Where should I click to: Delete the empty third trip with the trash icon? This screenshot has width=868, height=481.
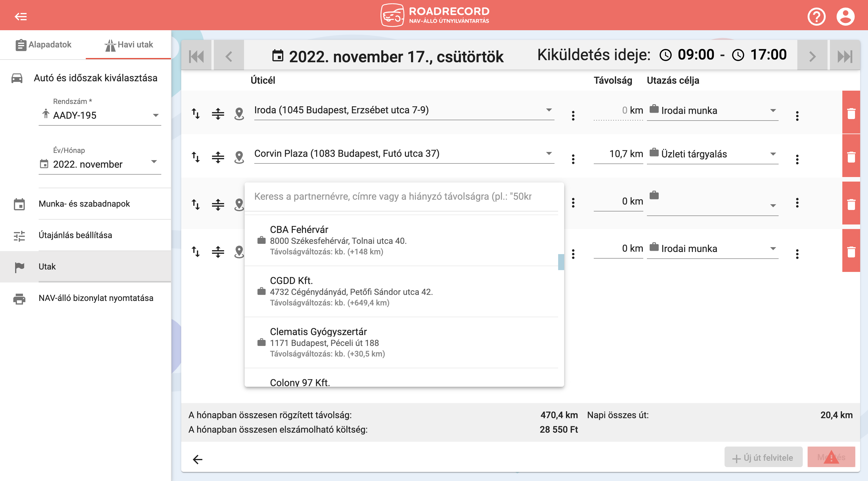pos(851,204)
